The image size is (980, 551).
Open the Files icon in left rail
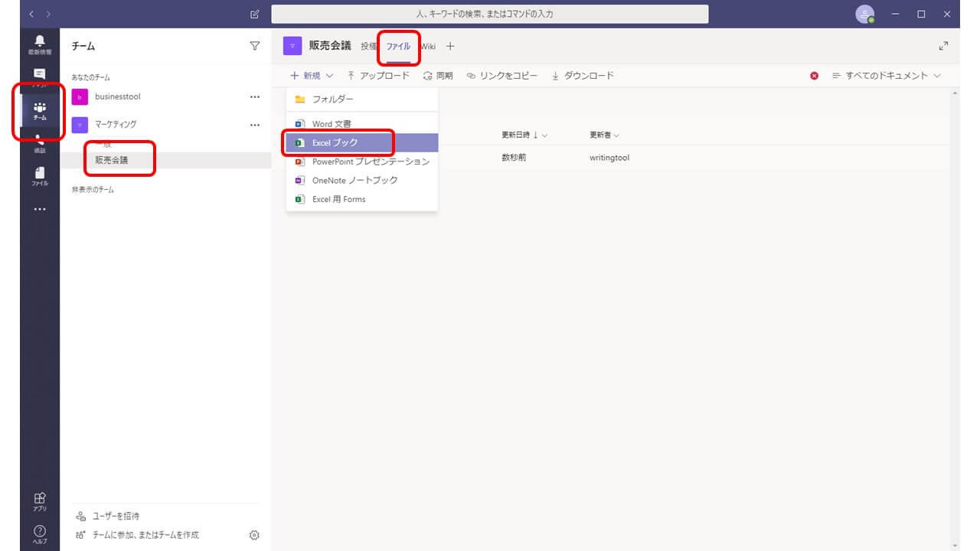point(40,176)
